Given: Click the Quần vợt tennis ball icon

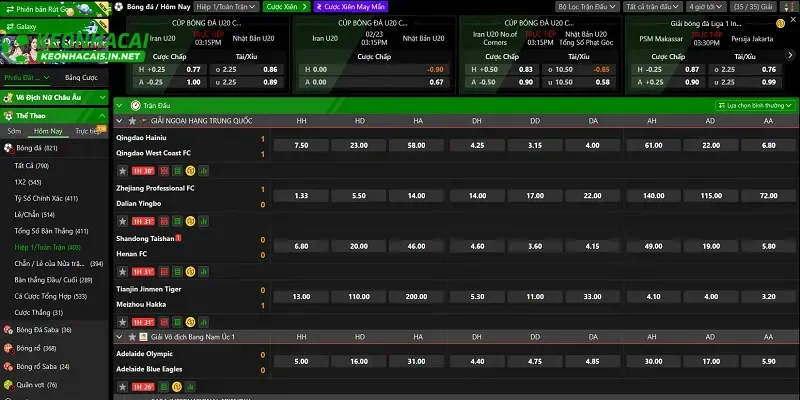Looking at the screenshot, I should tap(9, 384).
